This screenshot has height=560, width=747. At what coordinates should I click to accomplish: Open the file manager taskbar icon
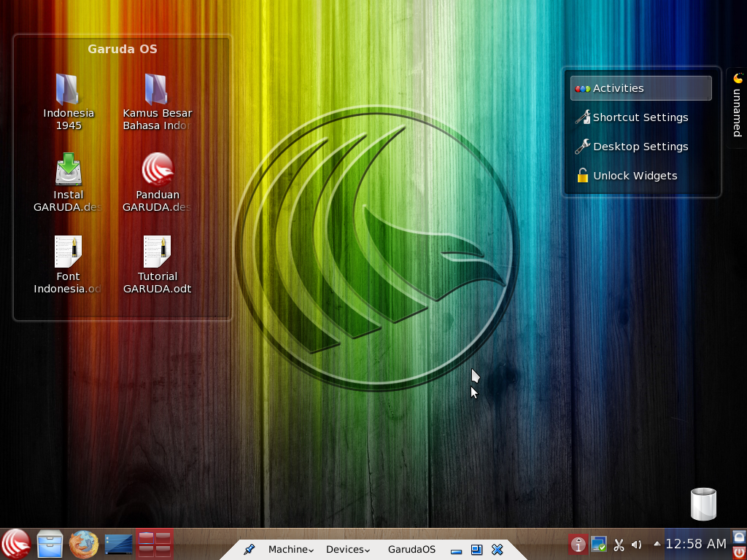click(50, 544)
